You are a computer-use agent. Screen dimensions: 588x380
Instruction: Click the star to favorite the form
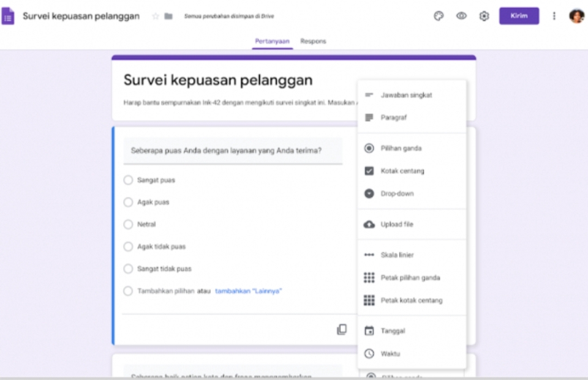(x=155, y=16)
